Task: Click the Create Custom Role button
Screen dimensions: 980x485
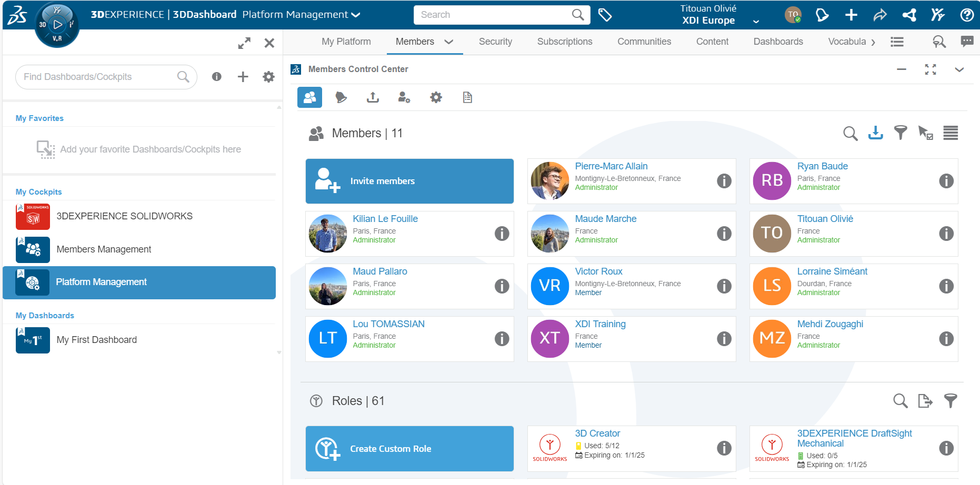Action: pyautogui.click(x=409, y=449)
